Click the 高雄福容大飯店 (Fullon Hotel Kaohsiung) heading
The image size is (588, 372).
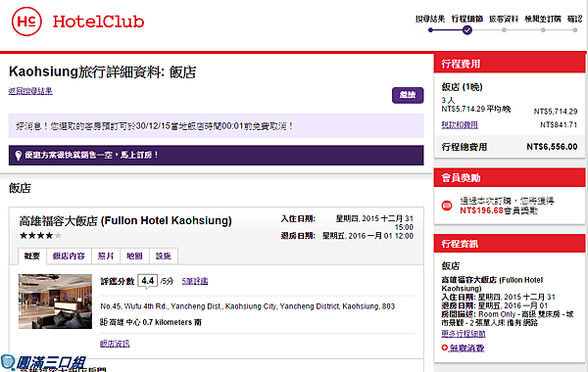125,220
